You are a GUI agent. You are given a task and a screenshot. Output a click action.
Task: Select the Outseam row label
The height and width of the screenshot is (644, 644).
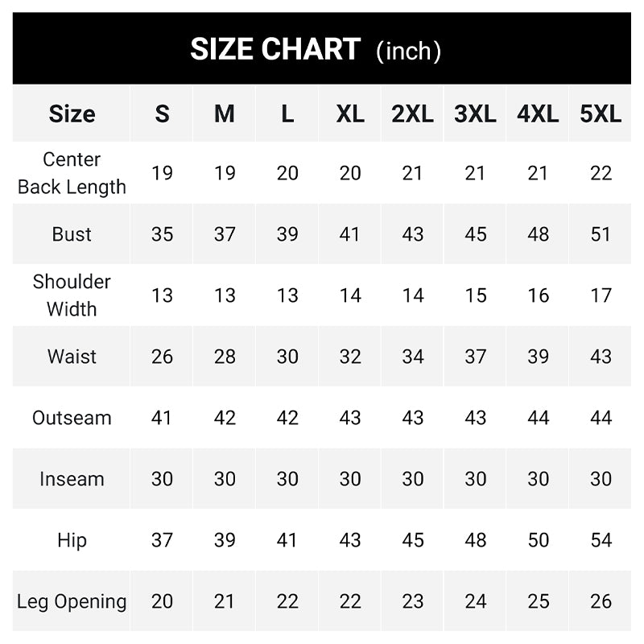pos(72,418)
